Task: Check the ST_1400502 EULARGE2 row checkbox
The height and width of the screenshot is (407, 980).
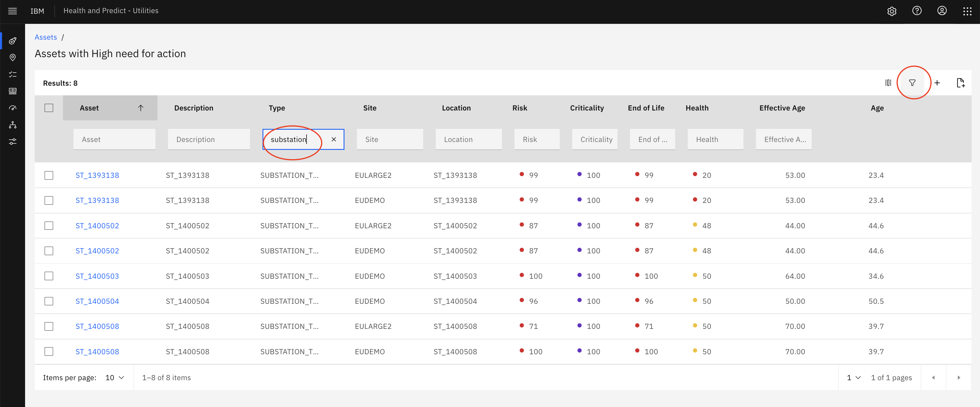Action: tap(49, 226)
